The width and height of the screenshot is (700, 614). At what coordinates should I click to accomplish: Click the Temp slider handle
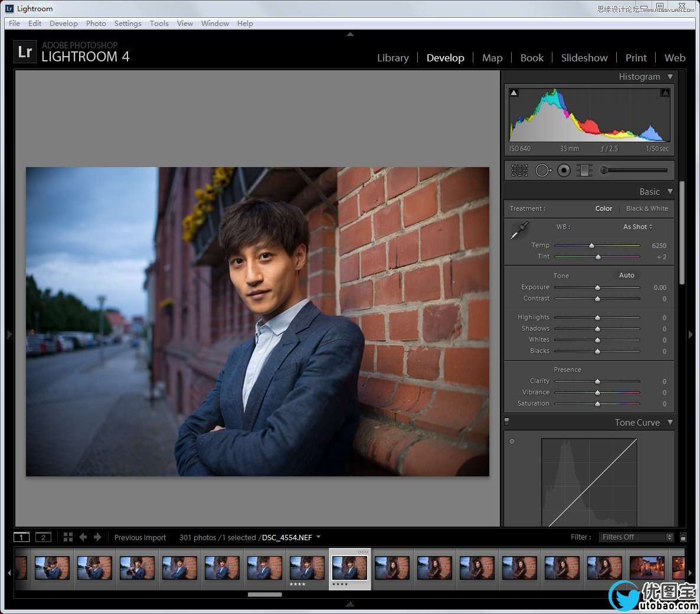click(591, 246)
